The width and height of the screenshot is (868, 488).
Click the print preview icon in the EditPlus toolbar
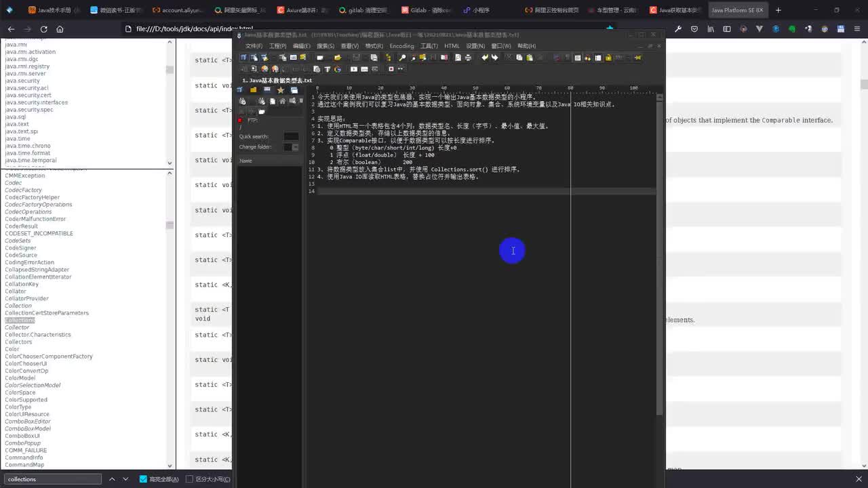pyautogui.click(x=458, y=58)
